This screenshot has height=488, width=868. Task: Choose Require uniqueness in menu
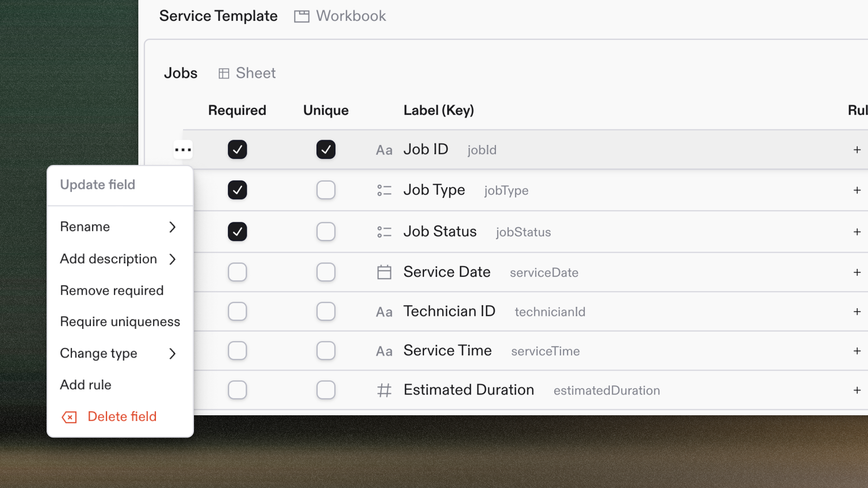120,322
